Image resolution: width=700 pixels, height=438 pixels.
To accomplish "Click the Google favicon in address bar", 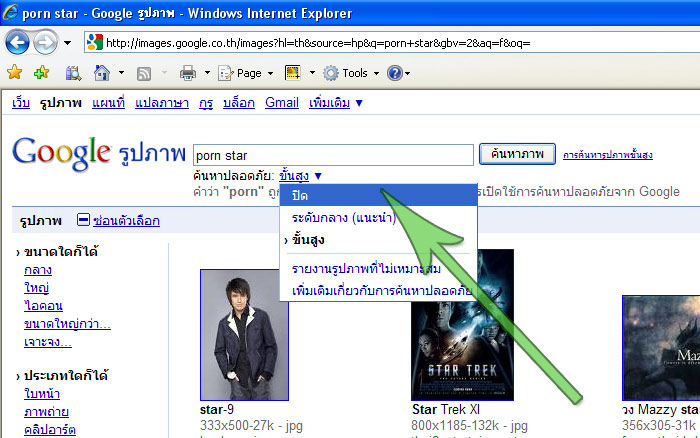I will [x=95, y=43].
